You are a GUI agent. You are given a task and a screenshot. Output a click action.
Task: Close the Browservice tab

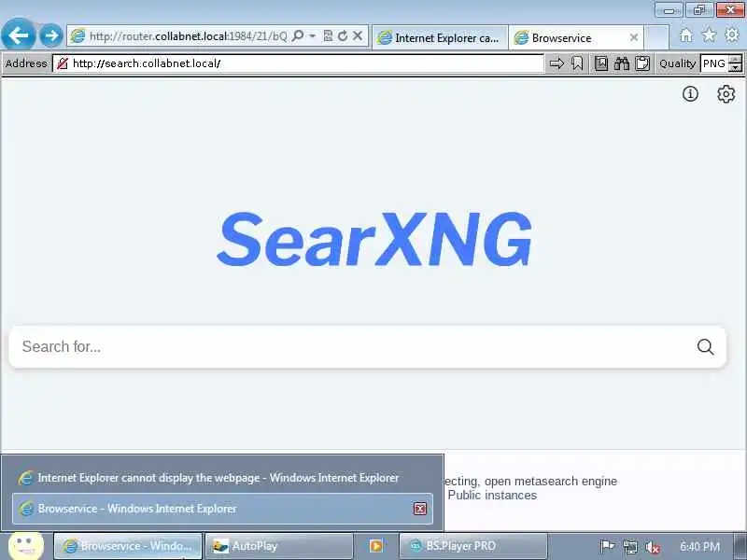point(634,37)
